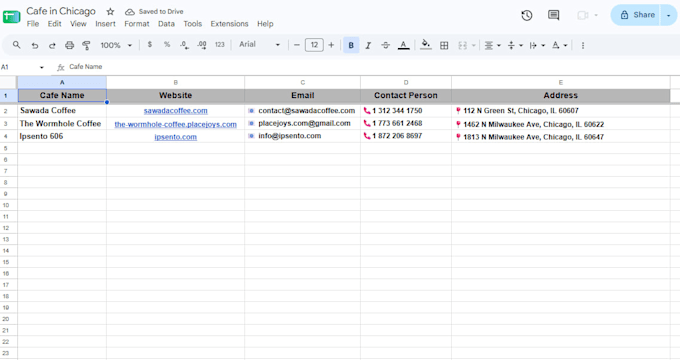Open the fill color picker

click(426, 45)
